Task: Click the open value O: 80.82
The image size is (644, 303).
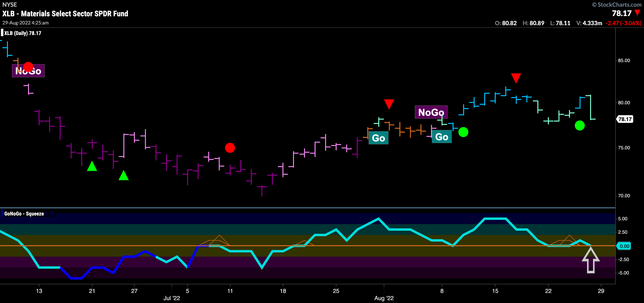Action: tap(506, 23)
